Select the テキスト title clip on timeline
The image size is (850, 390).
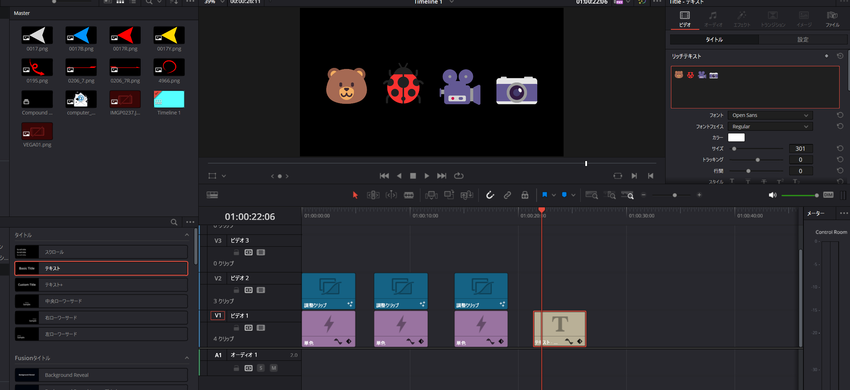point(559,329)
